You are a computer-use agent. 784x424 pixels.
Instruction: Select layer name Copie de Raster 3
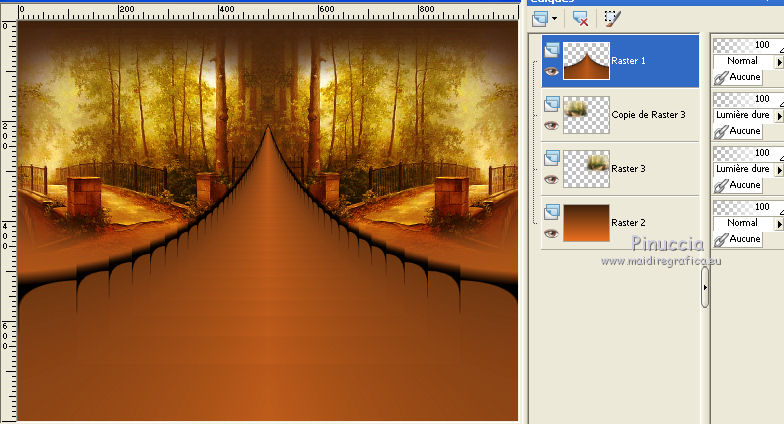point(648,115)
